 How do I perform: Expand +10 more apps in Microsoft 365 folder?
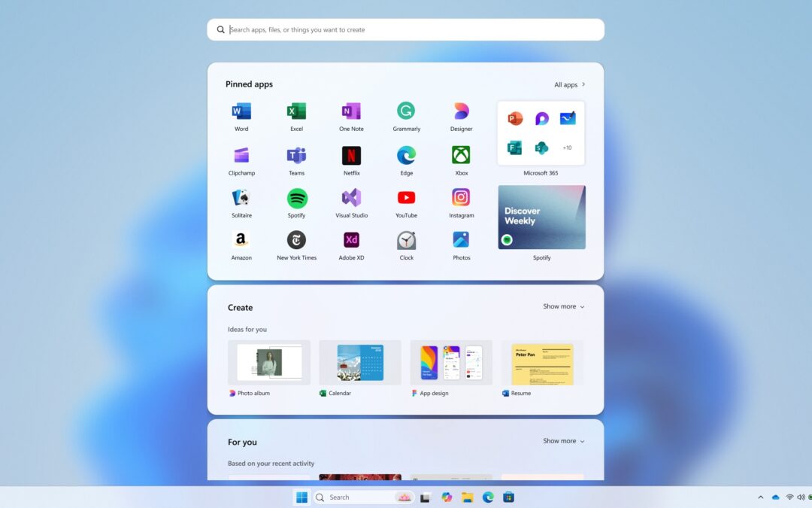tap(567, 148)
